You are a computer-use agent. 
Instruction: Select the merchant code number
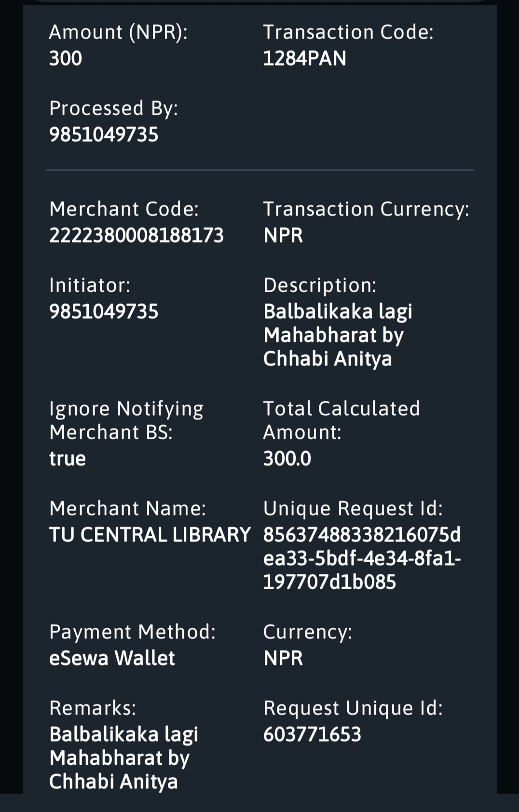[137, 235]
